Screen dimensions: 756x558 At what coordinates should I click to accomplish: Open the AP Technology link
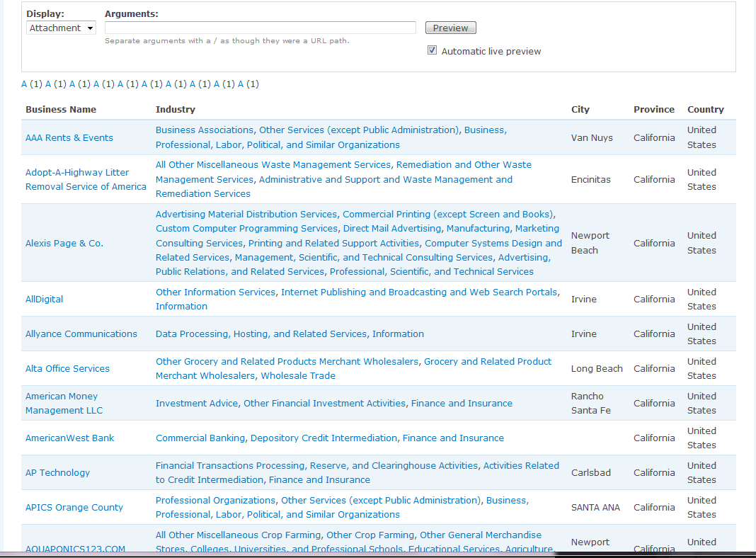pos(57,473)
